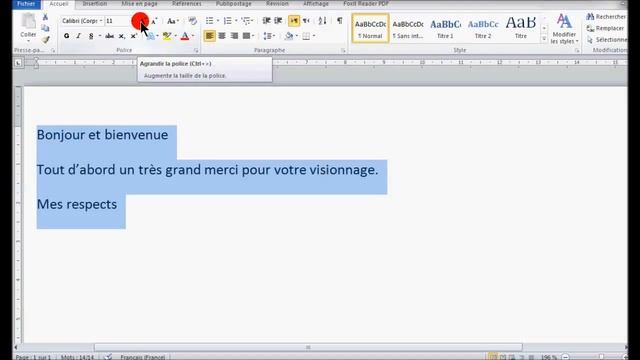Click the numbered list icon

tap(227, 21)
